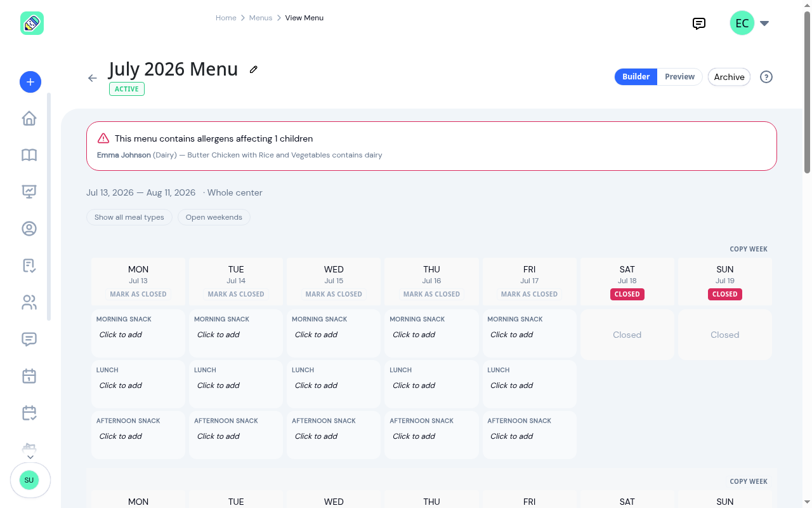Switch to Preview tab
The width and height of the screenshot is (812, 508).
coord(680,77)
